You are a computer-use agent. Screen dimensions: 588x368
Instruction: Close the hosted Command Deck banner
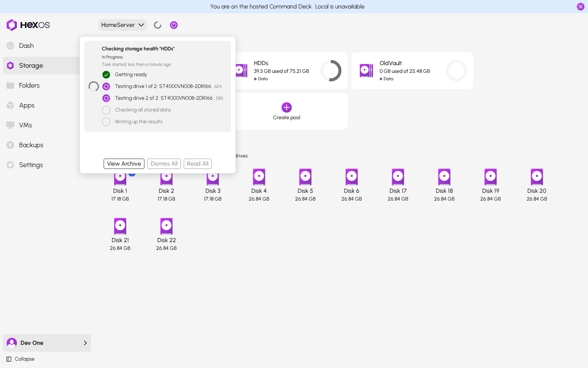581,7
